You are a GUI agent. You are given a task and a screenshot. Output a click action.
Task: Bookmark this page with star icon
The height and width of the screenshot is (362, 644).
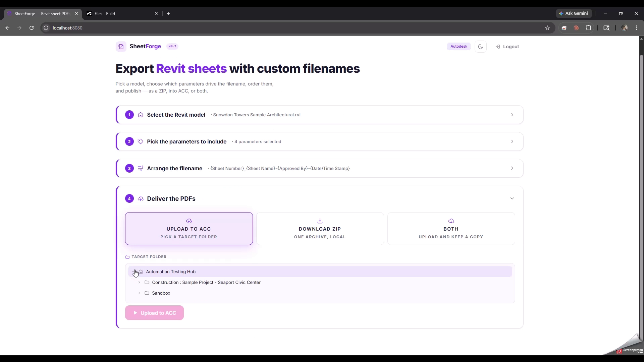coord(547,28)
